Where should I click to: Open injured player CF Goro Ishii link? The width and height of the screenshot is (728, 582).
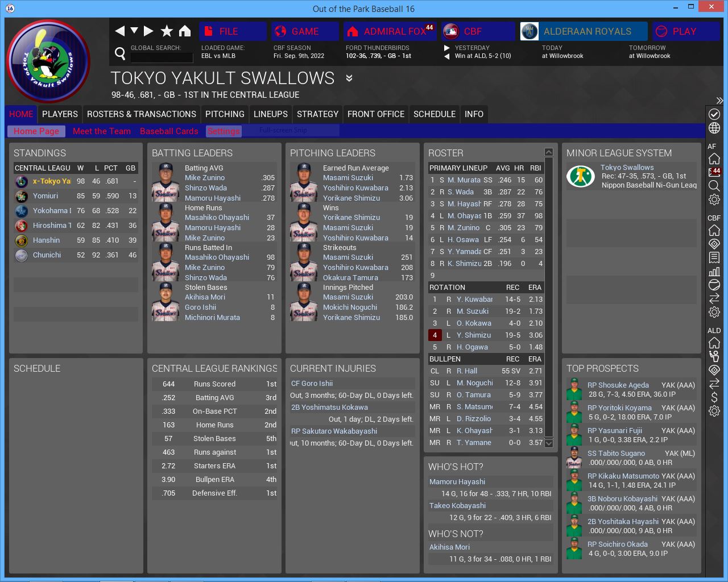coord(312,384)
